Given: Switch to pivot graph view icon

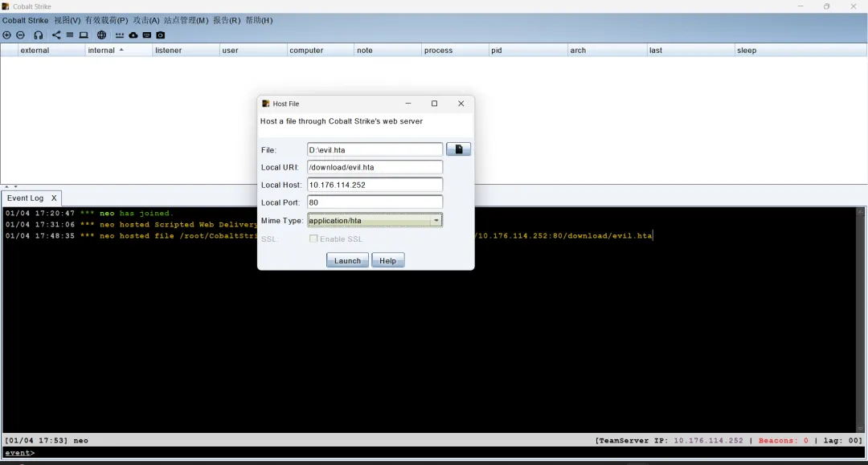Looking at the screenshot, I should point(56,35).
